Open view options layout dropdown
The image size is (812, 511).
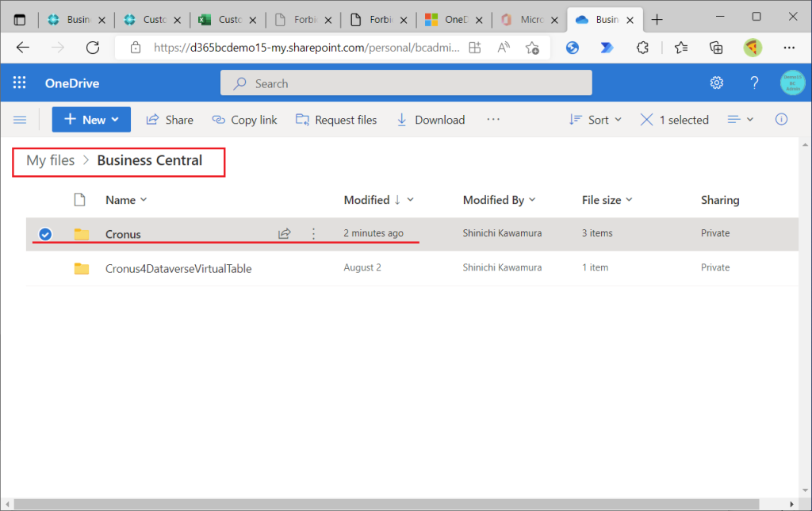(x=740, y=120)
